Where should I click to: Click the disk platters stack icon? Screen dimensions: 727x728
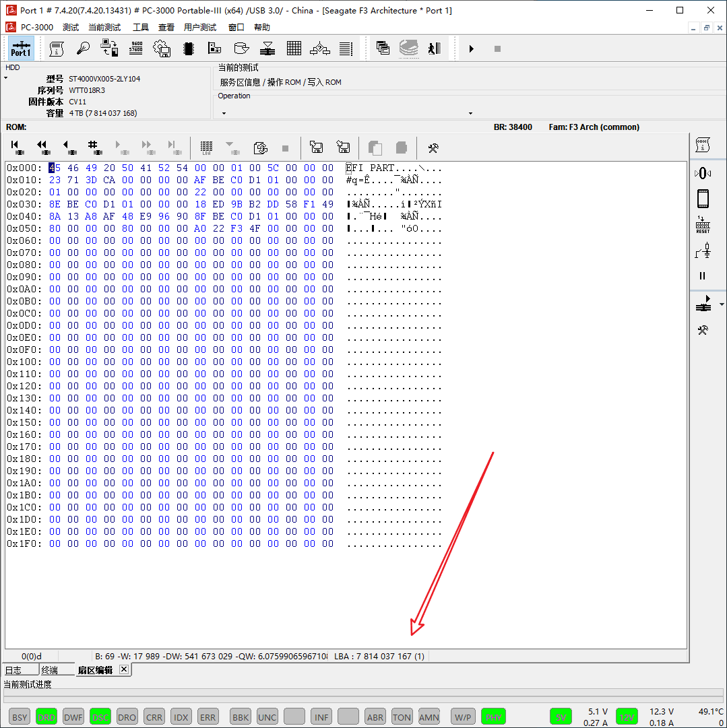click(409, 48)
